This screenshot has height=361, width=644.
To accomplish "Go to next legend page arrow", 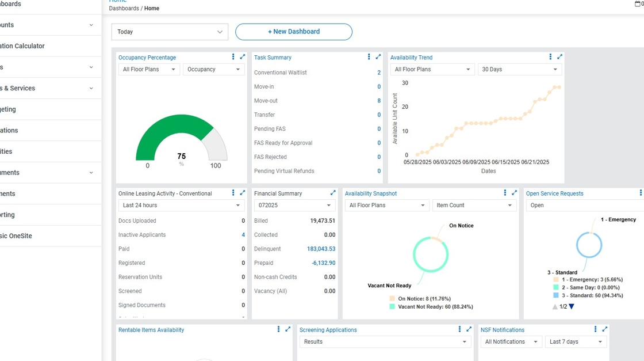I will (x=572, y=307).
